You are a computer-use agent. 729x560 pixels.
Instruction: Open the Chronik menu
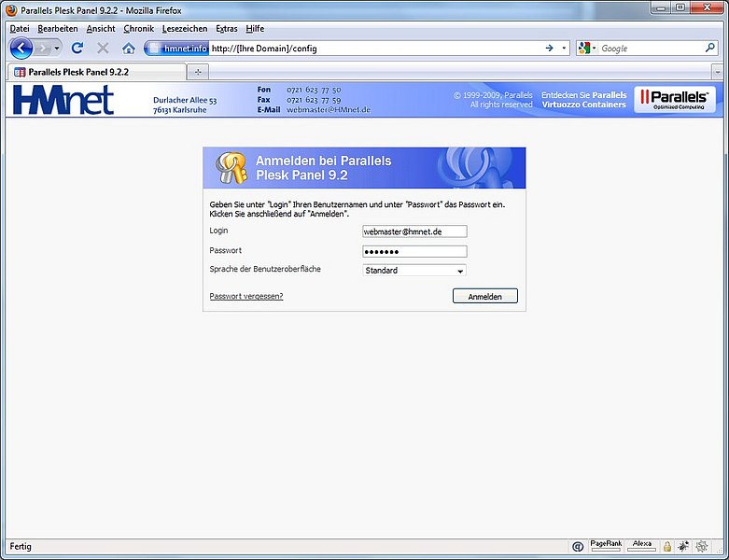point(138,29)
